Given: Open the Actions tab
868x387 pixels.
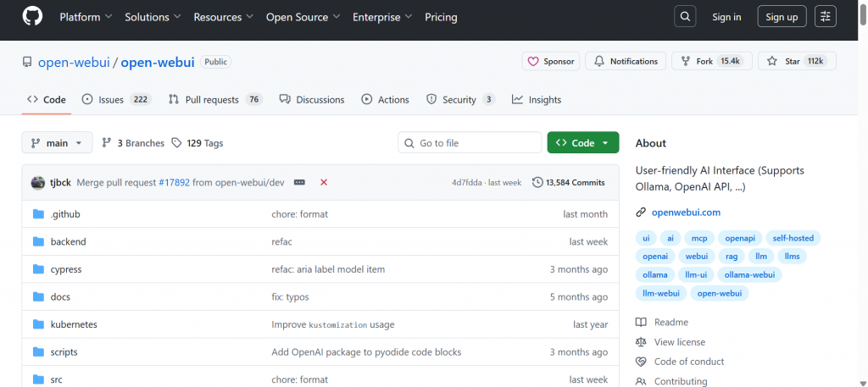Looking at the screenshot, I should coord(386,100).
